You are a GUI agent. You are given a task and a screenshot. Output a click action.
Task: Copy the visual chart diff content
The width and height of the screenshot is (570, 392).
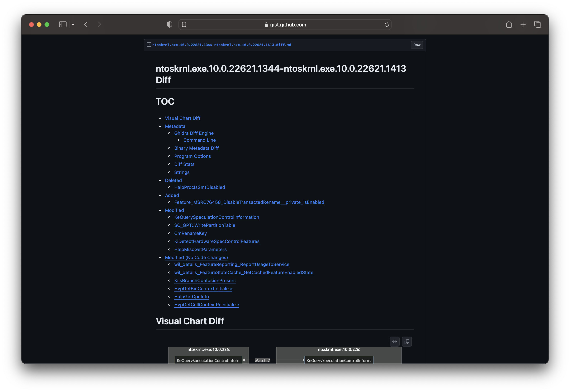pyautogui.click(x=407, y=341)
